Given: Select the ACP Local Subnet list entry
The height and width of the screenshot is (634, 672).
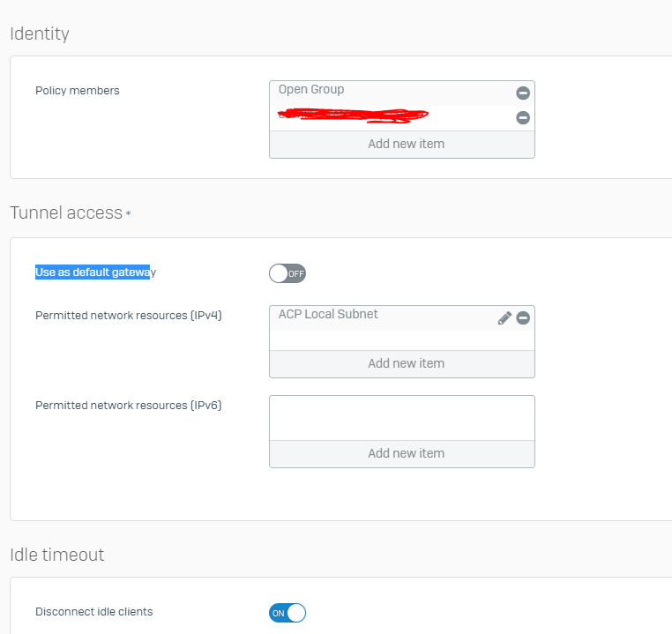Looking at the screenshot, I should click(x=353, y=315).
